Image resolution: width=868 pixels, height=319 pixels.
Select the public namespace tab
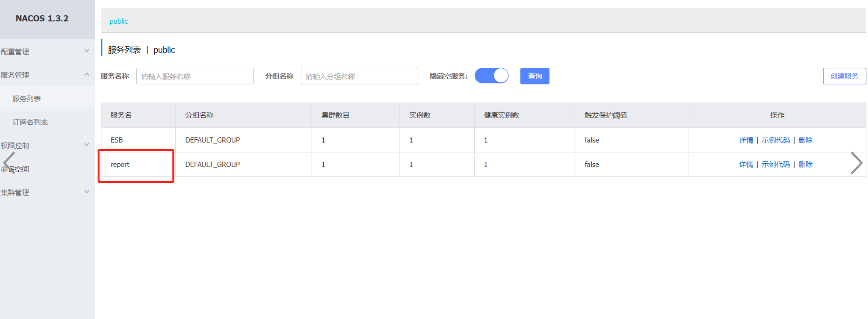click(x=119, y=21)
